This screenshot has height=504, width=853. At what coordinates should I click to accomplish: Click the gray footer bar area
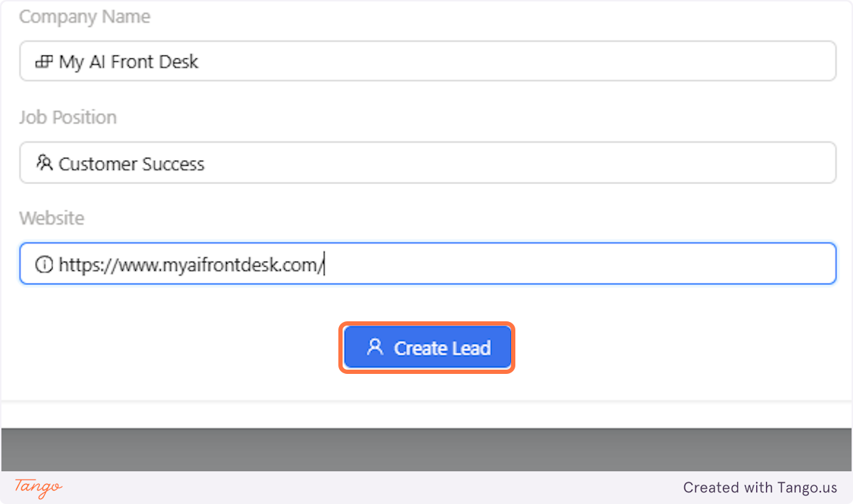coord(426,448)
